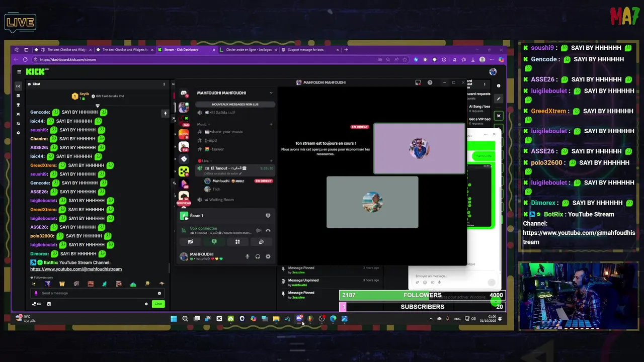Click the Send a message input field
Screen dimensions: 644x362
(x=98, y=293)
